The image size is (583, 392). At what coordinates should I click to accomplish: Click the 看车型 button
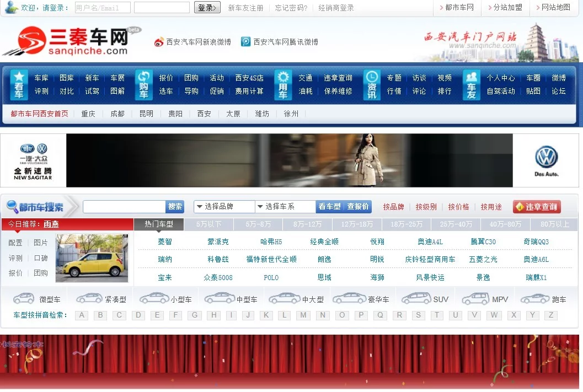329,207
